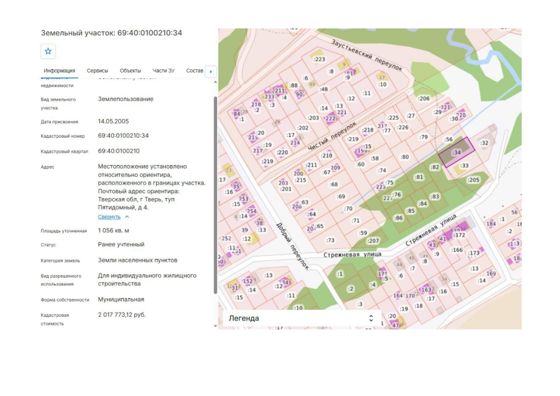Viewport: 560px width, 396px height.
Task: Select value Землепользование
Action: 126,99
